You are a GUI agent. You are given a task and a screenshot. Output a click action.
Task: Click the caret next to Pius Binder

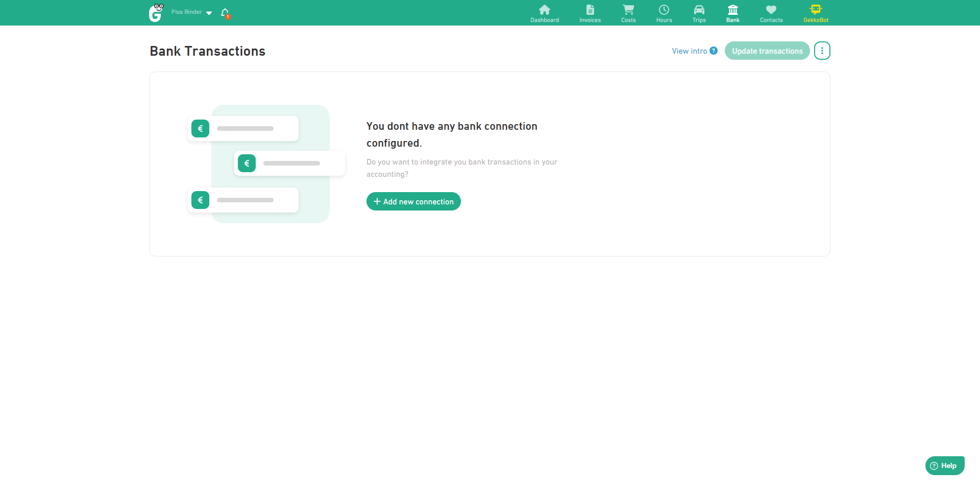[x=209, y=13]
